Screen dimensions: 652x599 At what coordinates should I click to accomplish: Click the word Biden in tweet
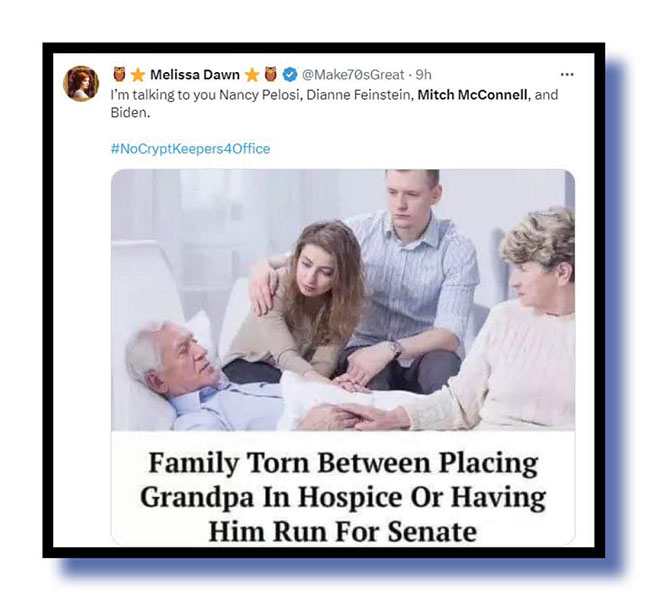click(130, 113)
